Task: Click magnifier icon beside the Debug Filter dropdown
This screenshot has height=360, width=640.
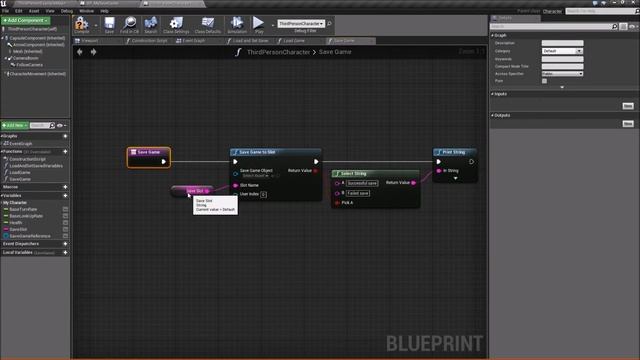Action: pos(329,24)
